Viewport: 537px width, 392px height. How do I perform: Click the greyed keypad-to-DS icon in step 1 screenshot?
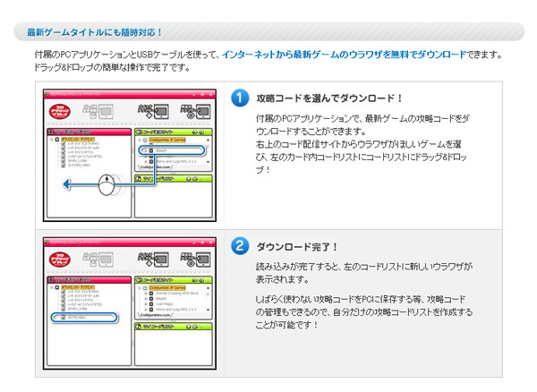coord(98,111)
